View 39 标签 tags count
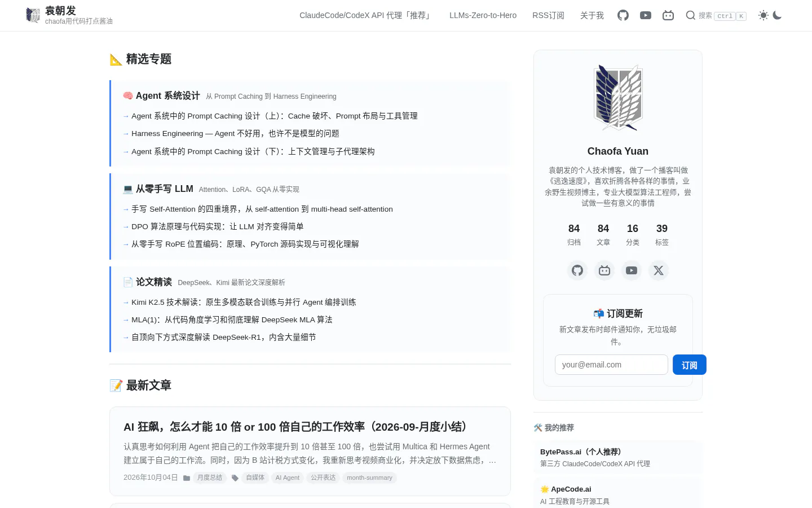812x508 pixels. click(x=662, y=235)
